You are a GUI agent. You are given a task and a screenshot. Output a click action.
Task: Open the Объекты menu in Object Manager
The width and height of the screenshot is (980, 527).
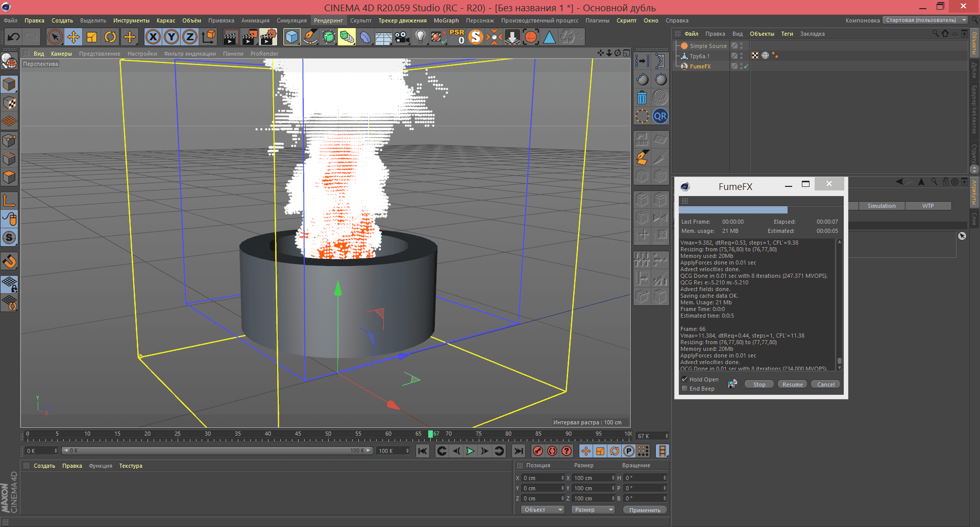coord(762,34)
